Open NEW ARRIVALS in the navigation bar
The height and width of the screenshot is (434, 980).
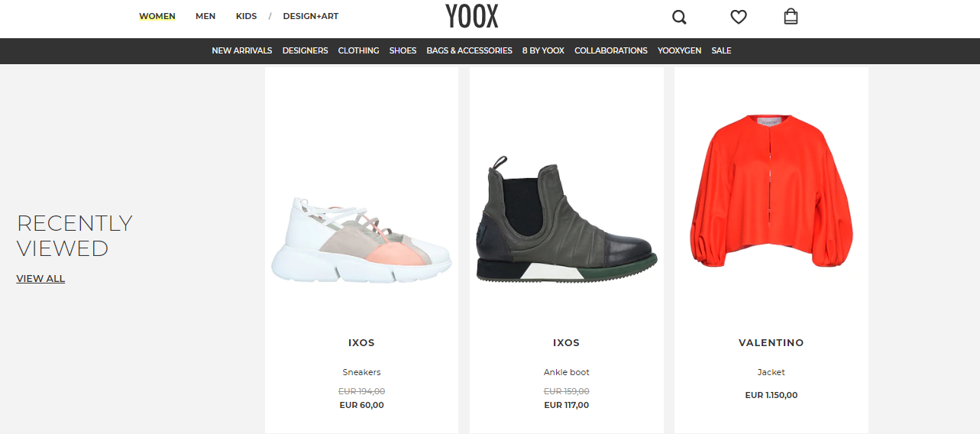click(x=242, y=50)
